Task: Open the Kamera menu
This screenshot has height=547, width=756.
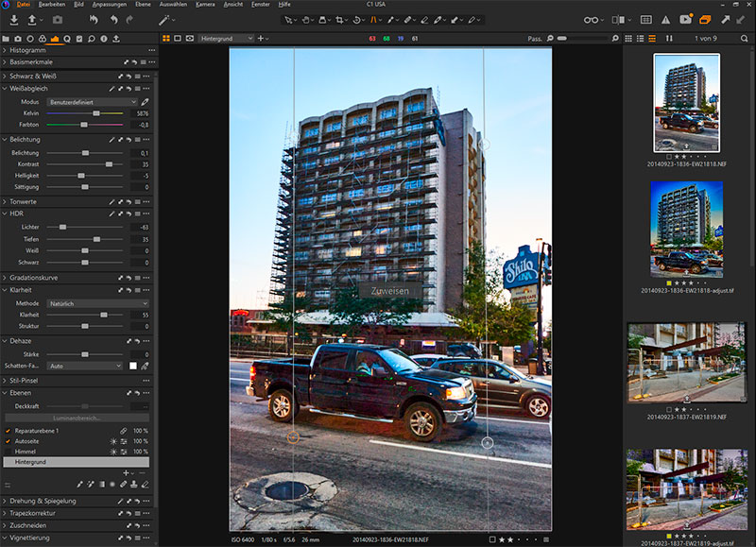Action: (205, 5)
